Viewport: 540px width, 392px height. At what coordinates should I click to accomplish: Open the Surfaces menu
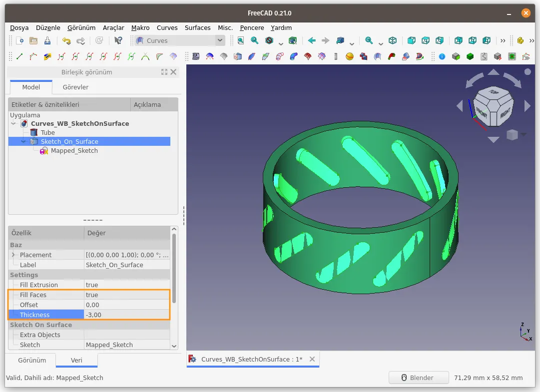(x=197, y=27)
